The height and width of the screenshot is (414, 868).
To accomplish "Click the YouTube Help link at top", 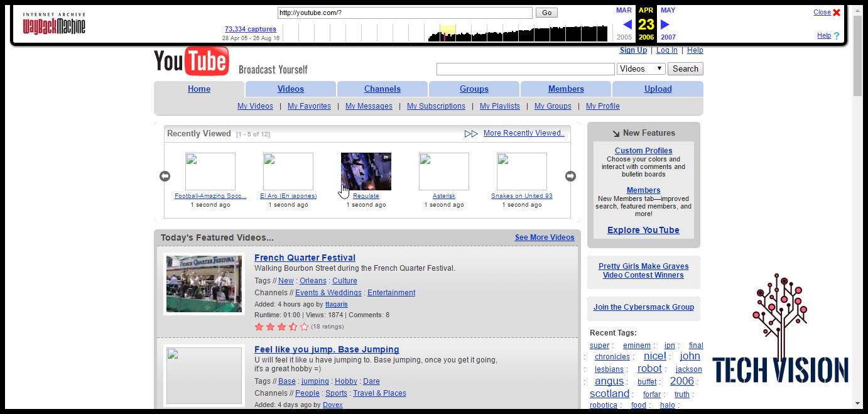I will click(x=695, y=50).
